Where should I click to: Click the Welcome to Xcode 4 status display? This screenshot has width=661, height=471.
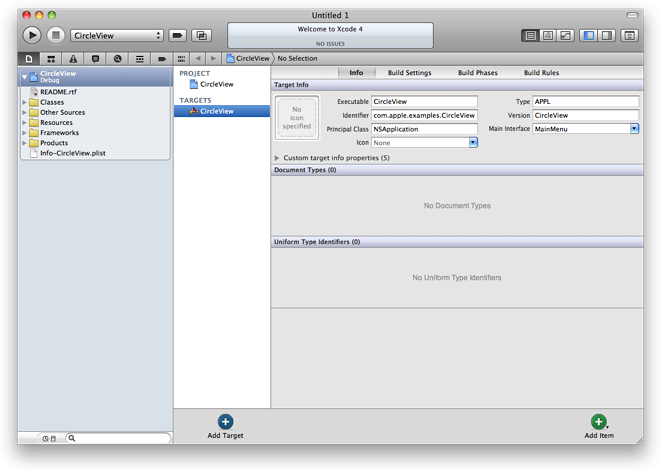(x=330, y=35)
